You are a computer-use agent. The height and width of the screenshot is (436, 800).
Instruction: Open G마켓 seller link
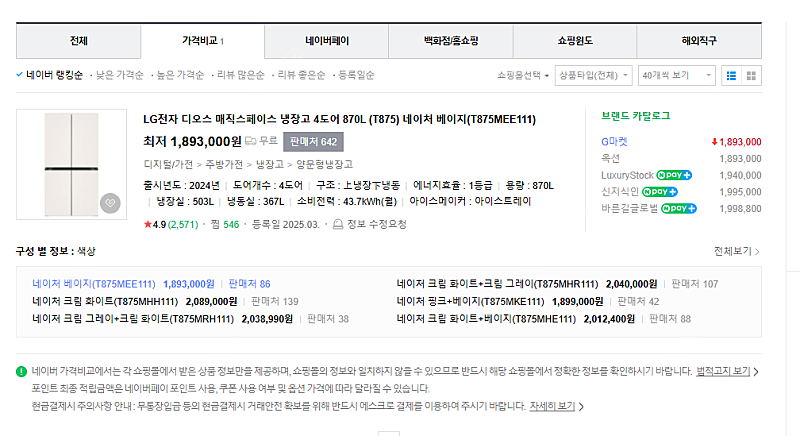pos(614,142)
